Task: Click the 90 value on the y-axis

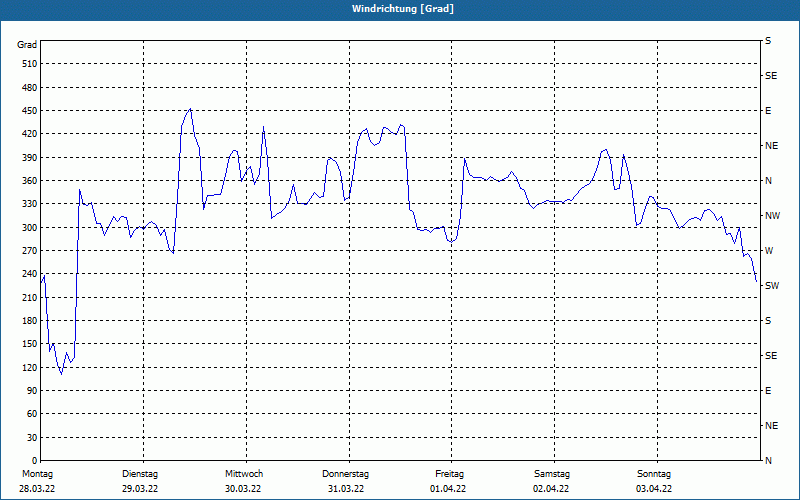Action: point(32,390)
